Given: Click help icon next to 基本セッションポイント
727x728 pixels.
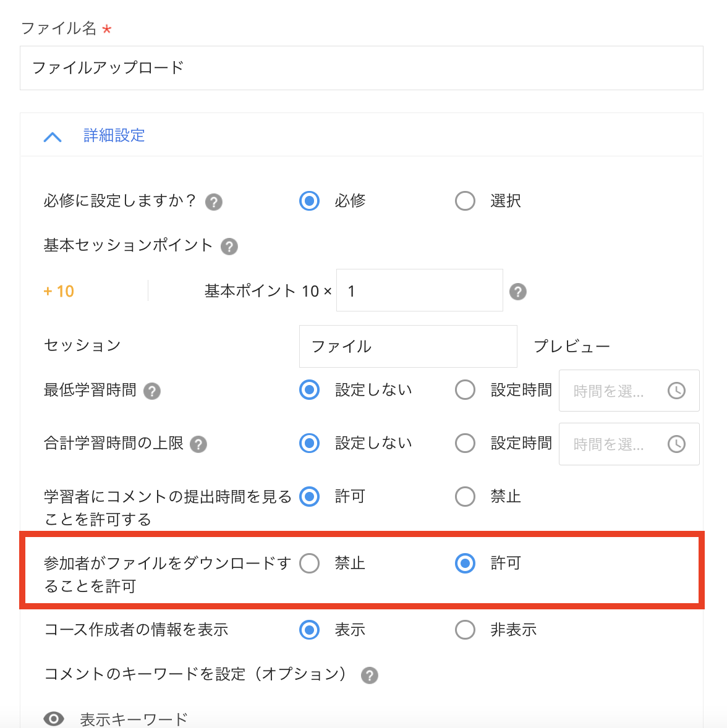Looking at the screenshot, I should coord(229,247).
